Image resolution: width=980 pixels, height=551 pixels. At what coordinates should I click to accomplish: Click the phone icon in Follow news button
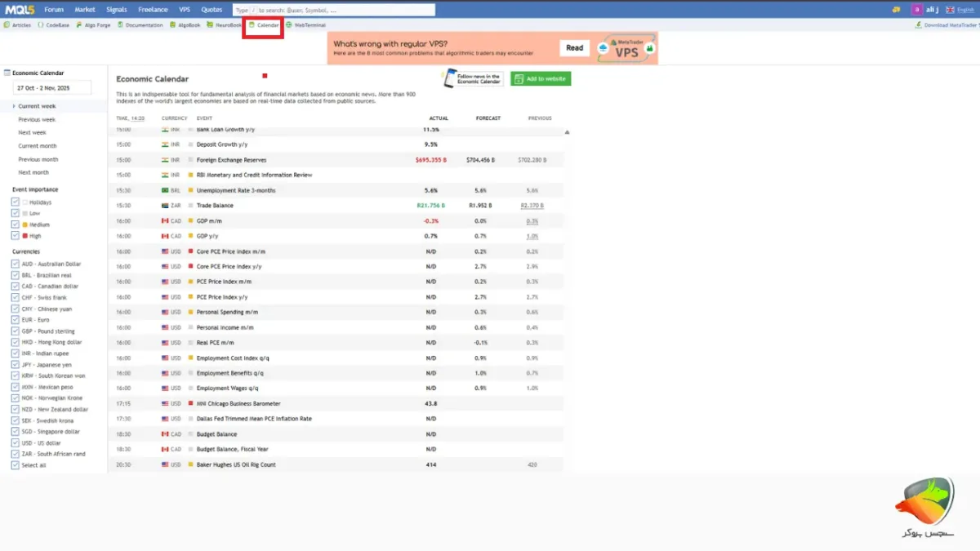pos(449,78)
